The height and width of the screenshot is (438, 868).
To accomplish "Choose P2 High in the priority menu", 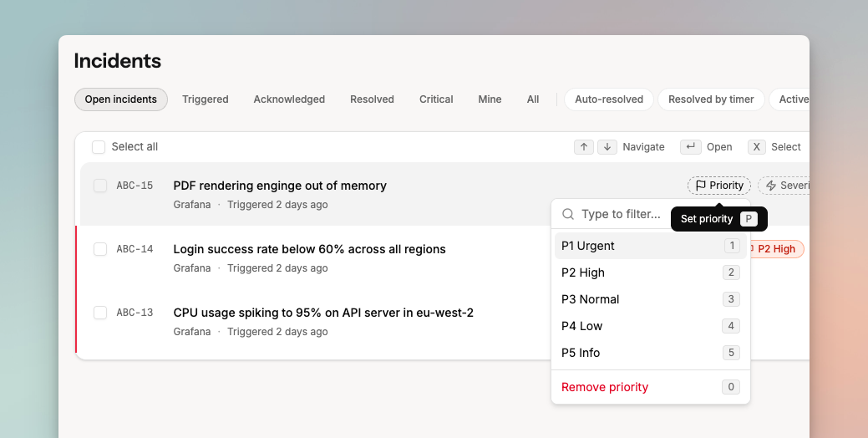I will [x=651, y=272].
